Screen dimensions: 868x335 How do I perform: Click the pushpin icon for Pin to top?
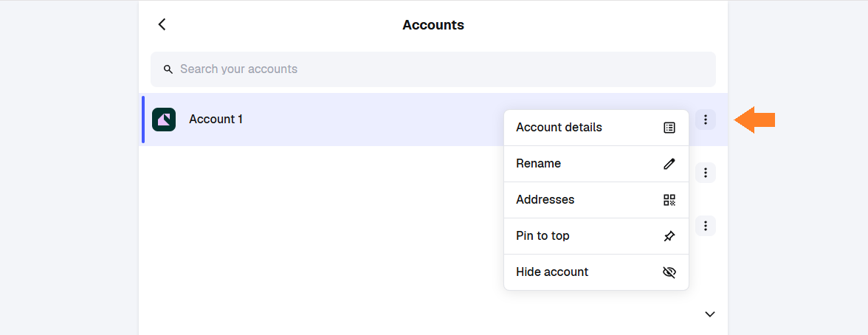669,236
